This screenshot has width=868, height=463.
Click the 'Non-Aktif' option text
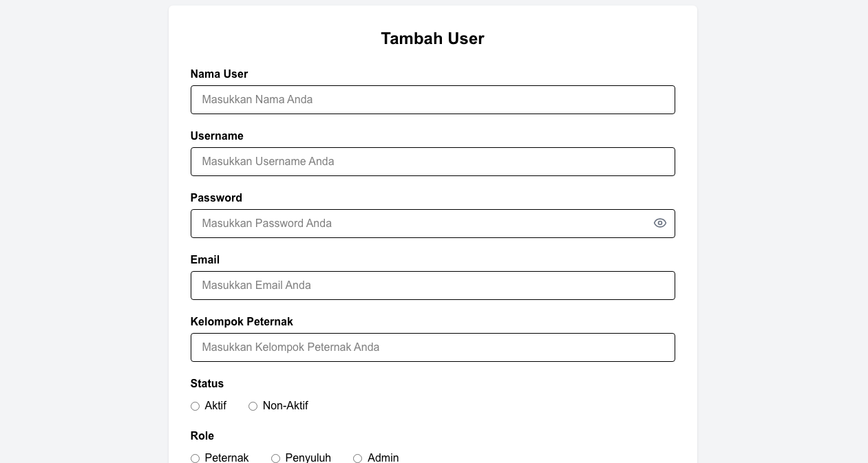pos(285,406)
